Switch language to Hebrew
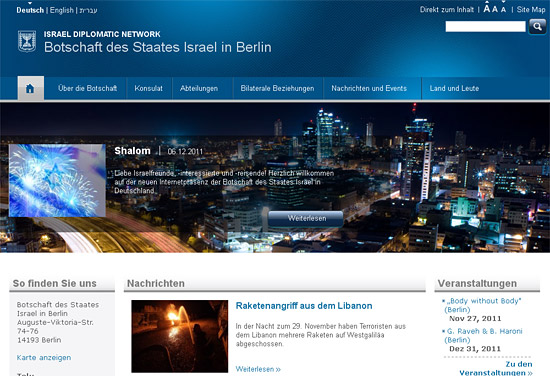 (x=88, y=11)
